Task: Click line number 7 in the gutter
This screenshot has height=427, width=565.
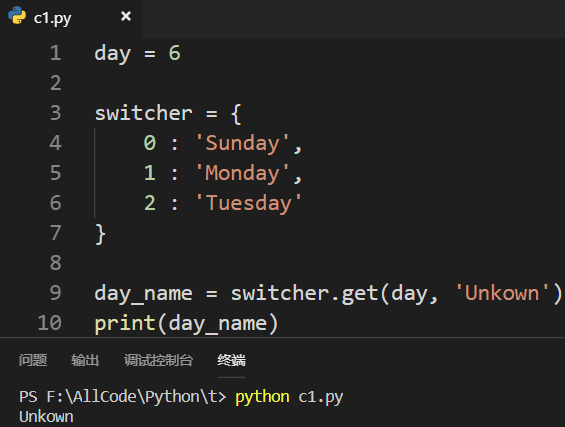Action: click(x=56, y=233)
